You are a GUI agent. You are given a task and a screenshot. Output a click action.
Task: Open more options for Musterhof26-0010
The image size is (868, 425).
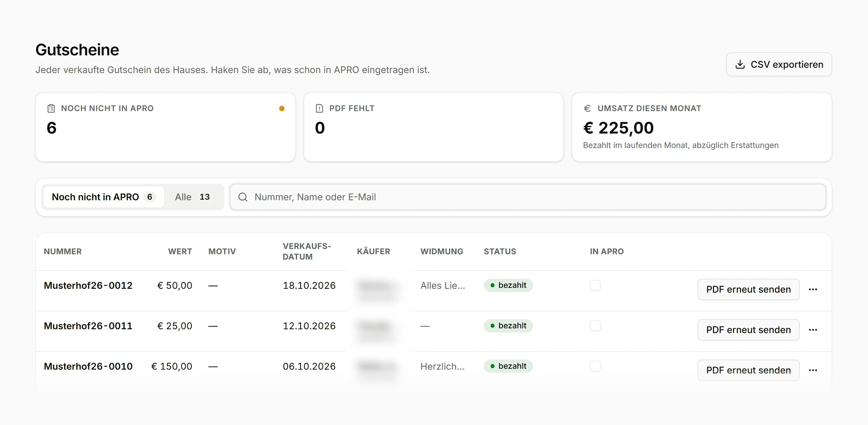(813, 371)
